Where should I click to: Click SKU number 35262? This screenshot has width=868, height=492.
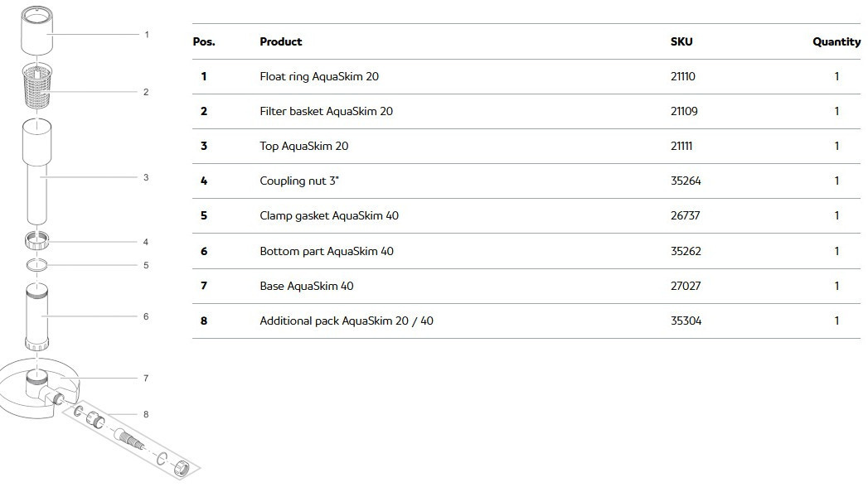[x=686, y=251]
